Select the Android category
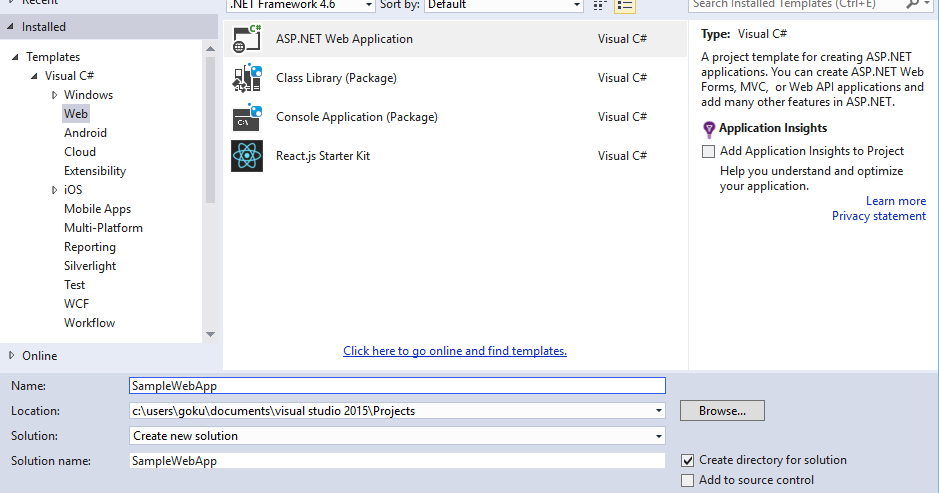Image resolution: width=939 pixels, height=493 pixels. pyautogui.click(x=85, y=133)
